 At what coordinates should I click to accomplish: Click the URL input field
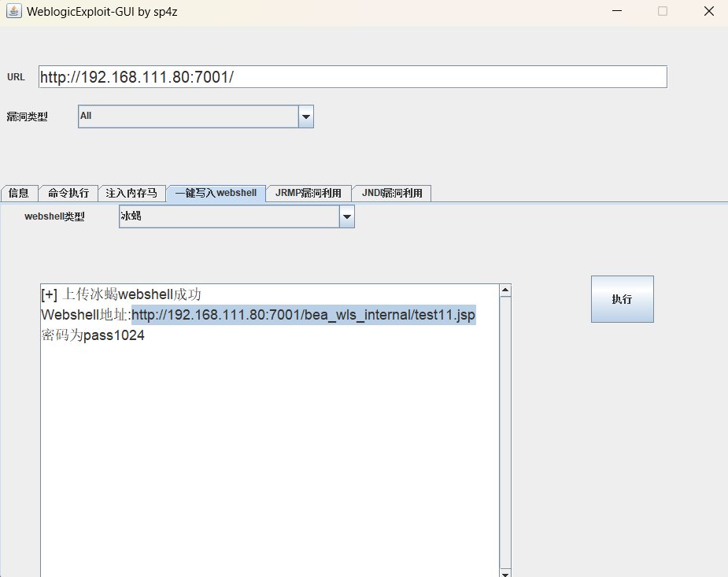click(353, 76)
